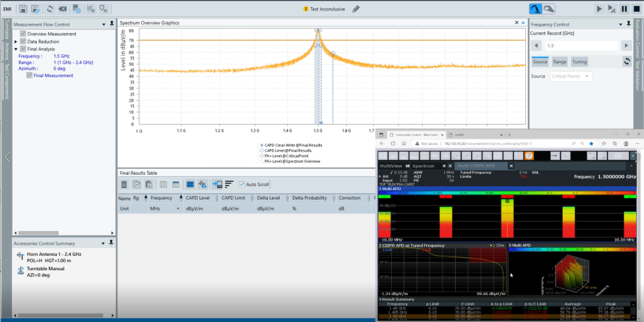
Task: Expand the Data Reduction tree node
Action: pos(16,42)
